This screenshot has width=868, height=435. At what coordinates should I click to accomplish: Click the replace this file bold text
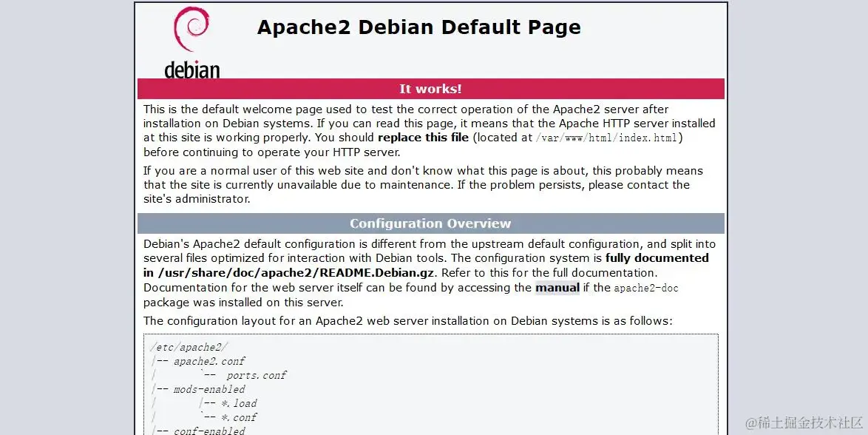tap(424, 138)
